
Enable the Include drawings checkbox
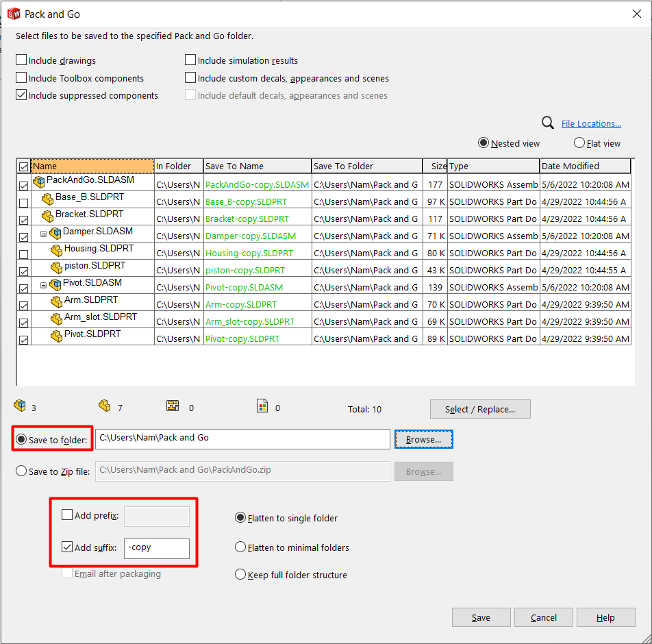[x=21, y=60]
